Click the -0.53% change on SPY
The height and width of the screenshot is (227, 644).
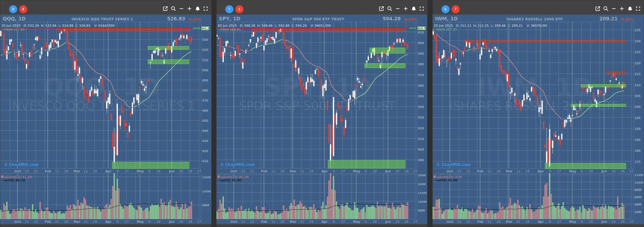[410, 19]
